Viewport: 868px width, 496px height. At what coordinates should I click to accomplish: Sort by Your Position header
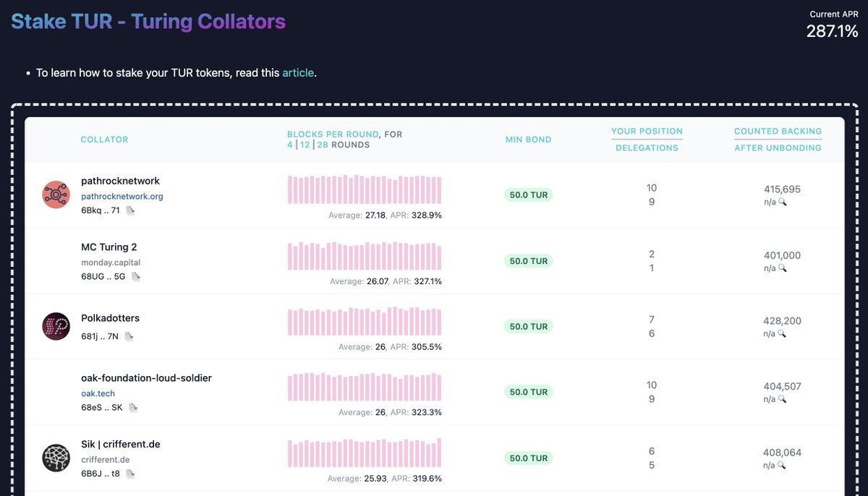647,132
